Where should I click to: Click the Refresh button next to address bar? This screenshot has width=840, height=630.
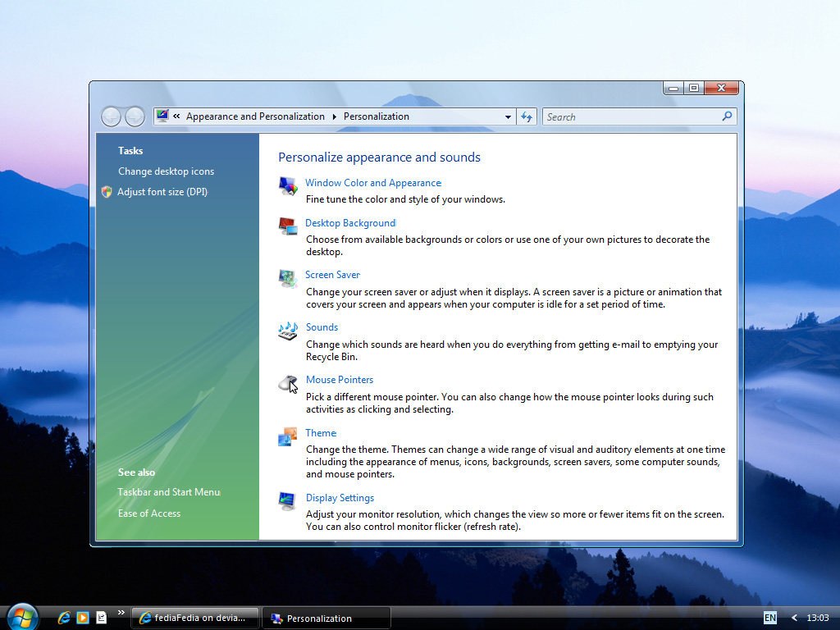[x=527, y=116]
